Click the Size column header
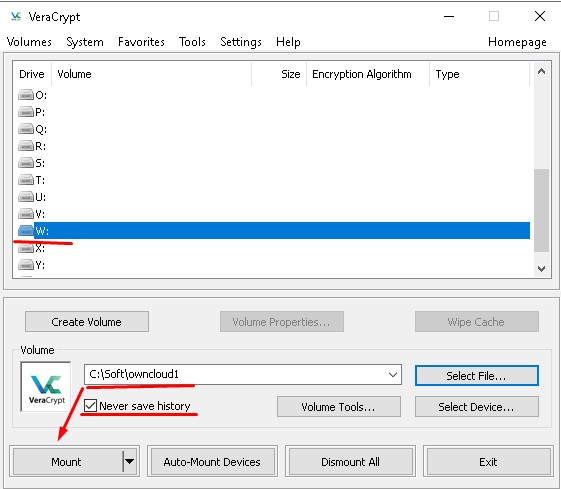561x489 pixels. click(279, 74)
